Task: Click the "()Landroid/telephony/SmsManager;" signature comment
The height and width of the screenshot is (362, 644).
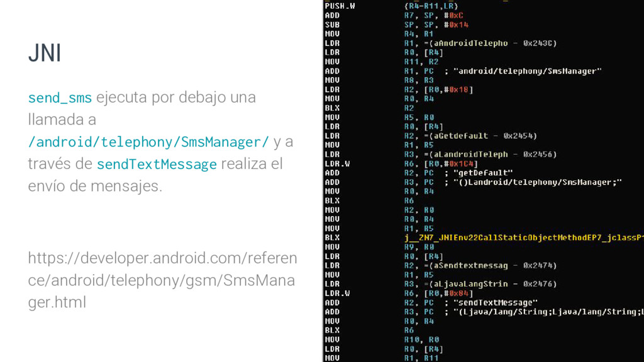Action: click(538, 182)
